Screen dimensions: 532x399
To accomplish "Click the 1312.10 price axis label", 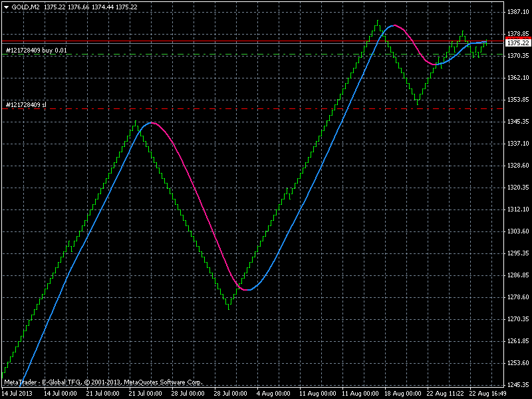I will tap(518, 209).
